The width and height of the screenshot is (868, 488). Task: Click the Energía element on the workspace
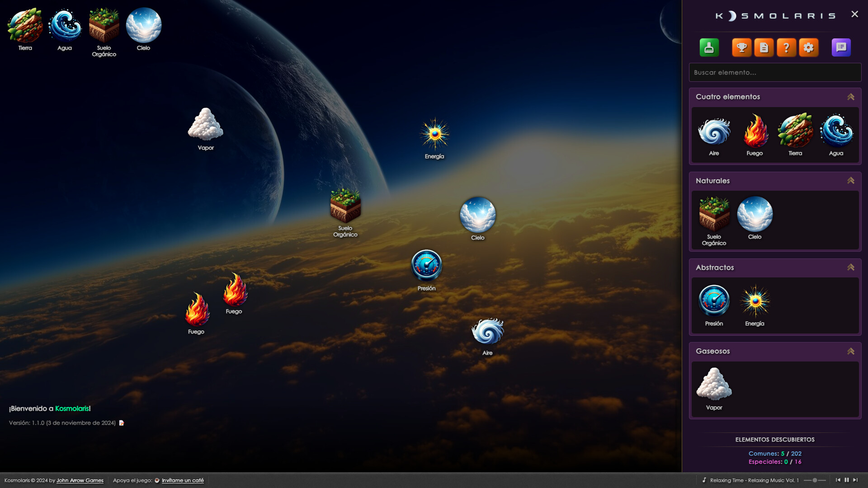coord(434,134)
